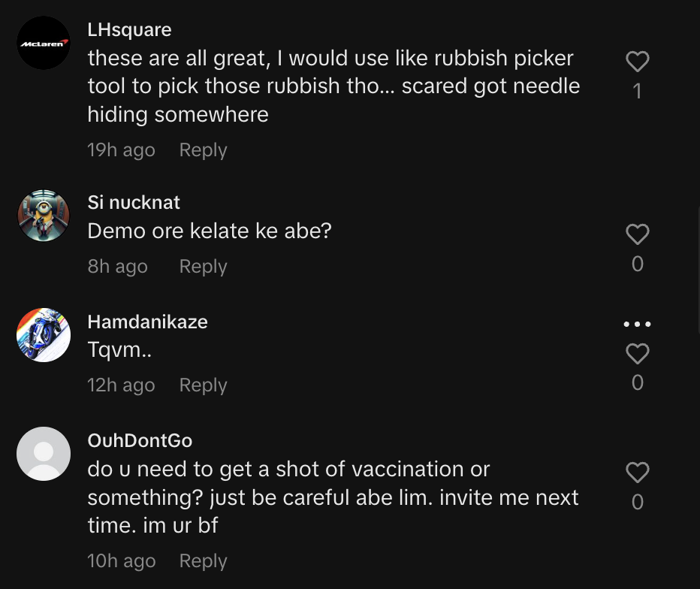Viewport: 700px width, 589px height.
Task: Open LHsquare's McLaren profile picture
Action: [x=44, y=43]
